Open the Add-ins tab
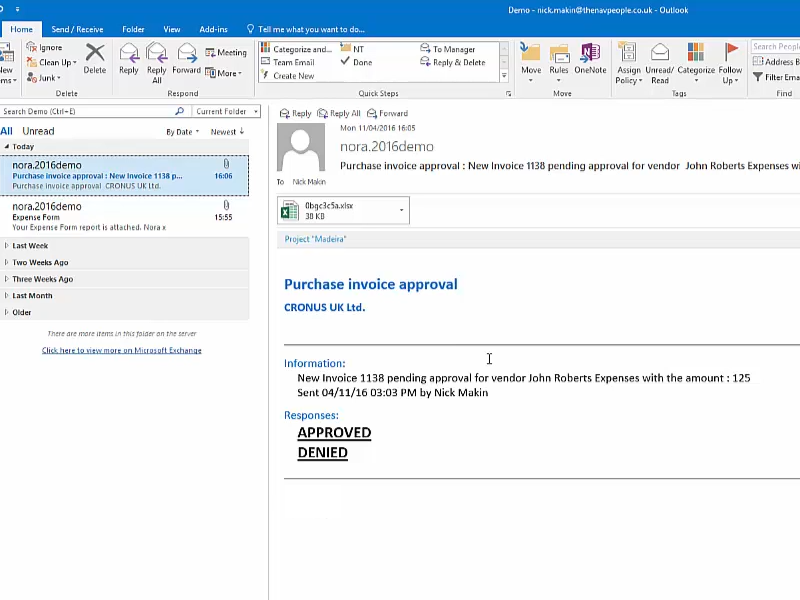800x600 pixels. coord(213,29)
